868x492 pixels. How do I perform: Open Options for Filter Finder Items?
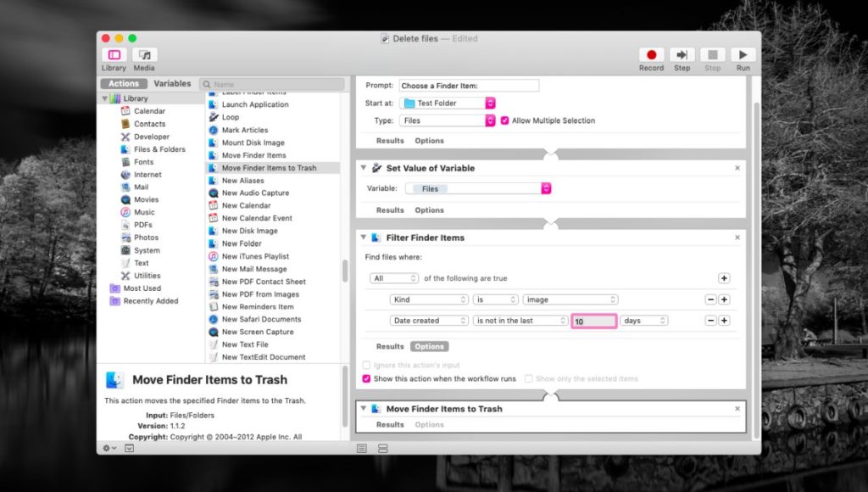coord(429,346)
